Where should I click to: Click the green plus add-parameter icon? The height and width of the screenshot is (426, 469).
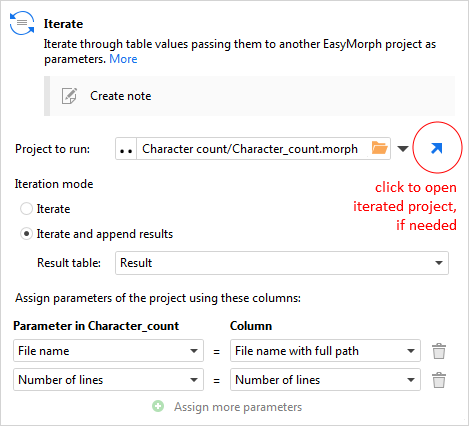point(158,406)
